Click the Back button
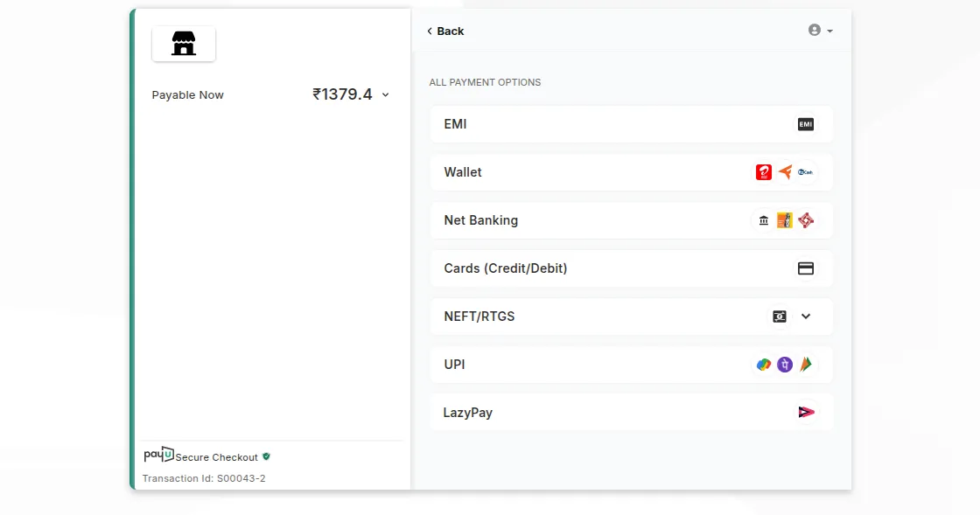The width and height of the screenshot is (980, 515). [x=444, y=31]
